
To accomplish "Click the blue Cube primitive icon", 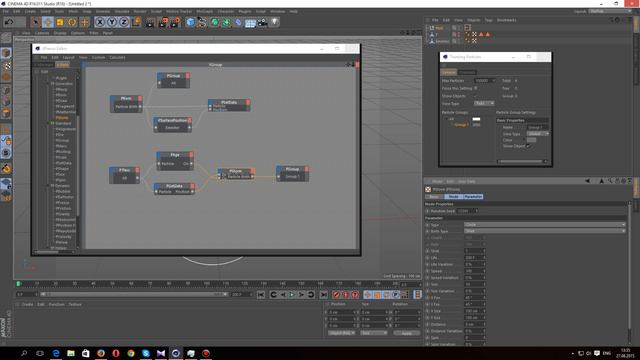I will point(190,22).
